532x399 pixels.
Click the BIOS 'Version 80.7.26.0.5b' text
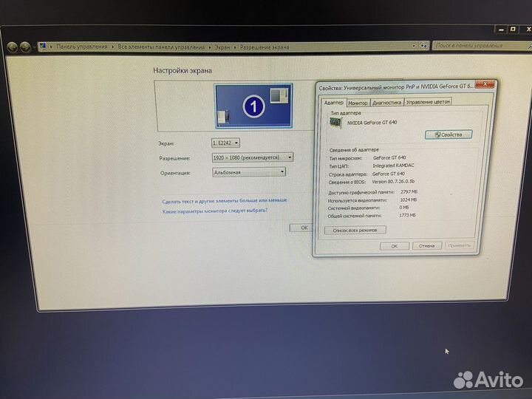(393, 182)
